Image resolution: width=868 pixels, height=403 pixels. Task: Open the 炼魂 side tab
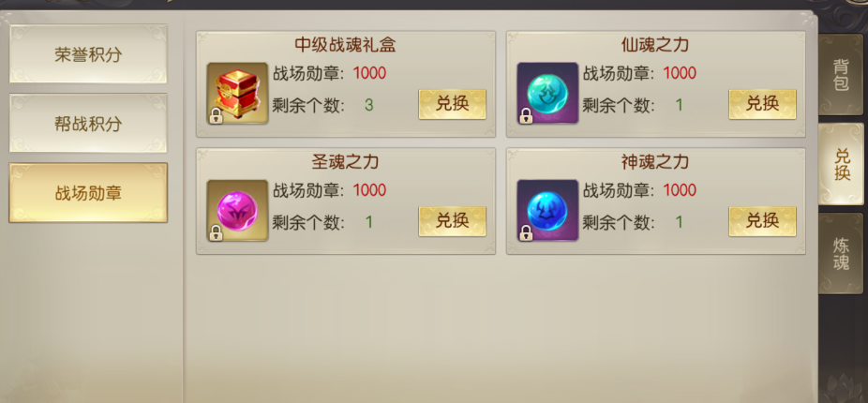click(x=841, y=254)
